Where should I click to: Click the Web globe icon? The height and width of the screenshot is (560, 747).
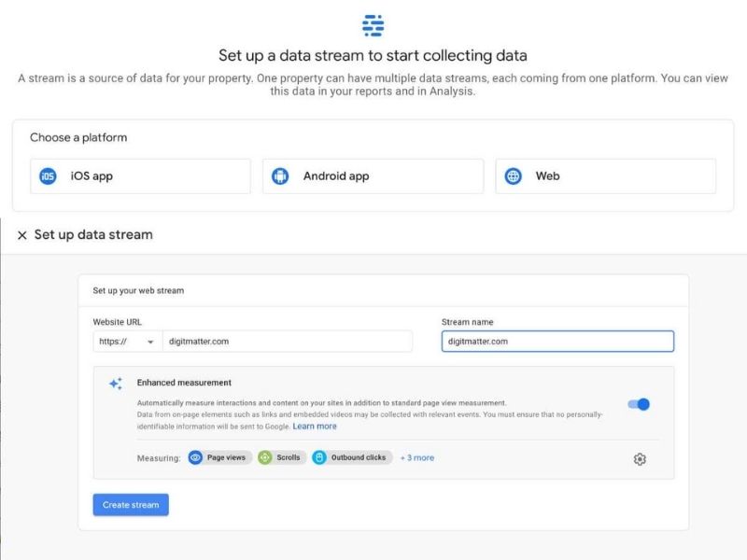click(x=513, y=176)
